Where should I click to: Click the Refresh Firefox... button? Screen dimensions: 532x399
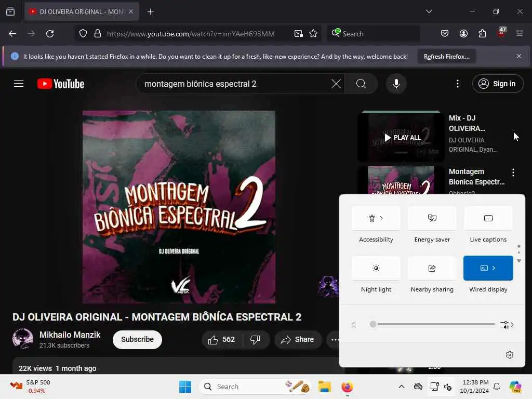coord(446,56)
